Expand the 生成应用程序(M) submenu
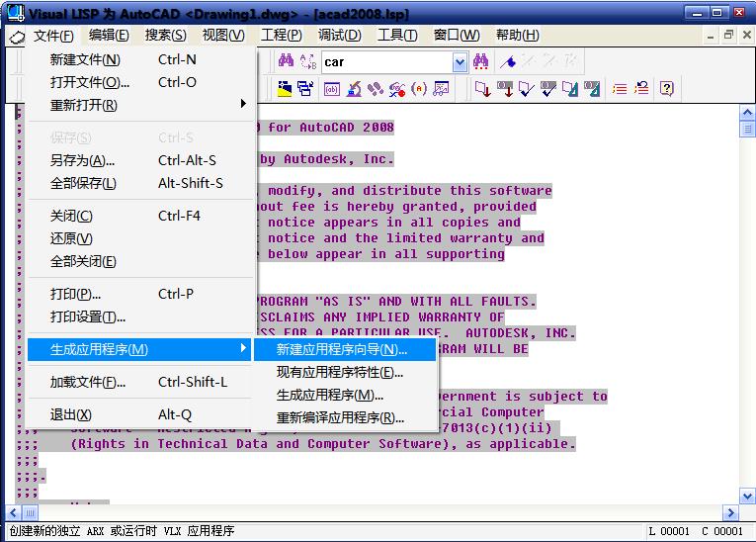 click(139, 349)
